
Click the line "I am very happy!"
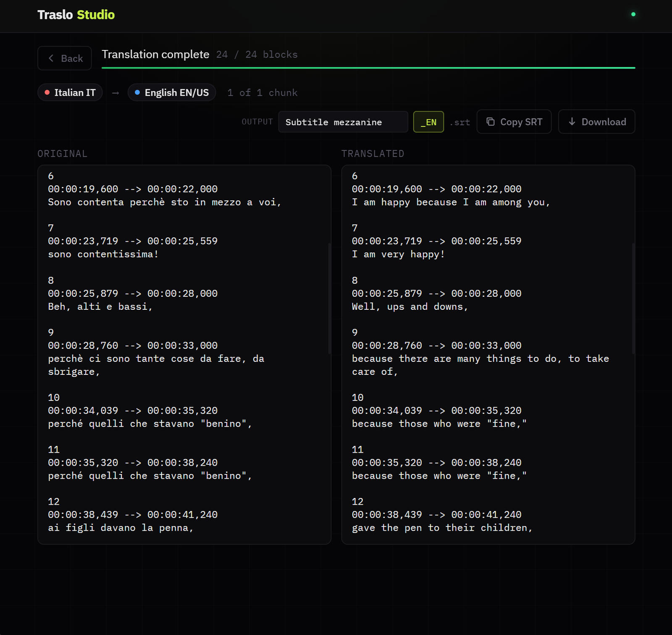(x=398, y=254)
